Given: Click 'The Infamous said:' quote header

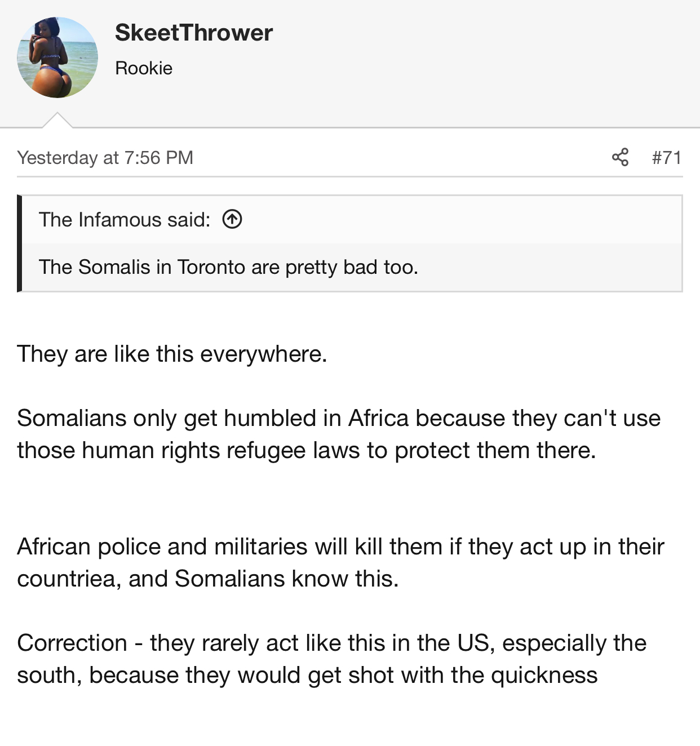Looking at the screenshot, I should click(125, 219).
